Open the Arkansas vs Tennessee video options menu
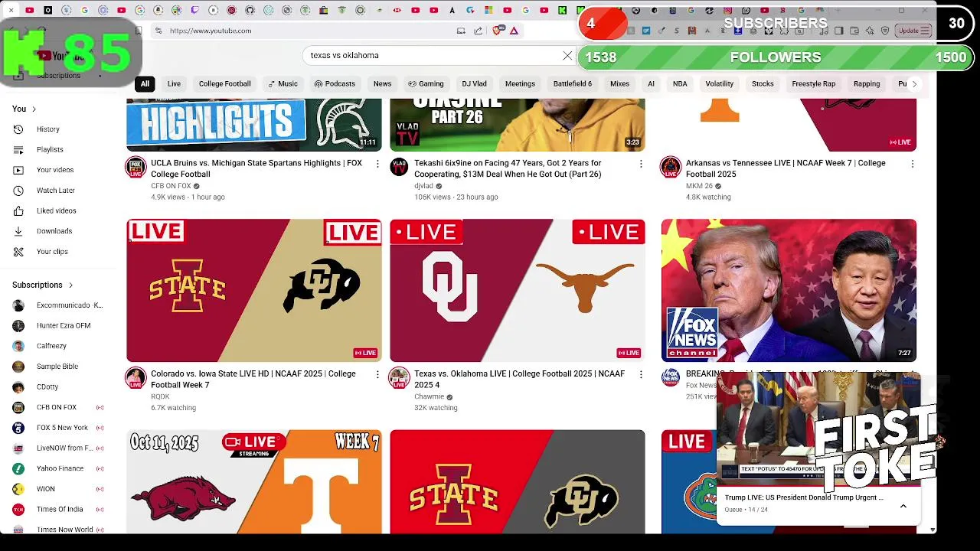The height and width of the screenshot is (551, 980). tap(912, 164)
